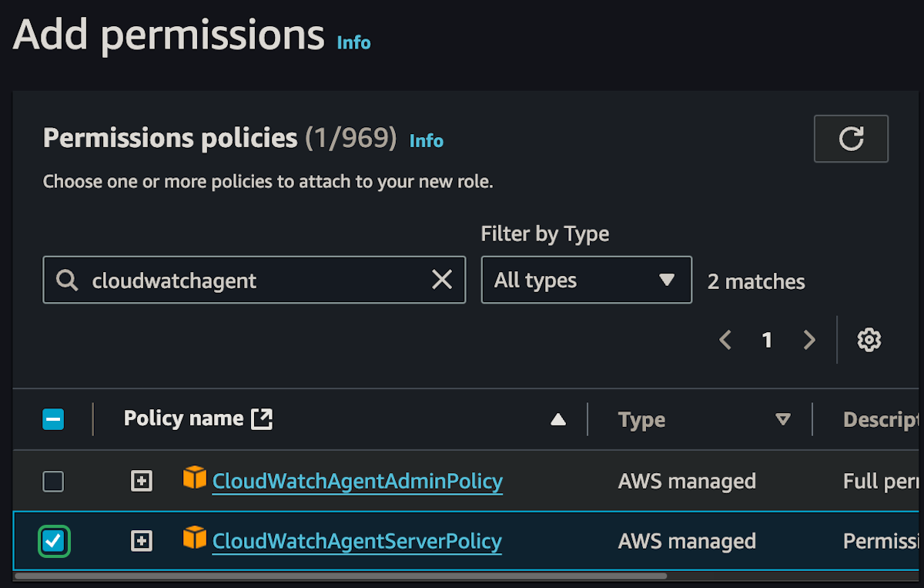Open table preferences gear icon
Viewport: 924px width, 588px height.
[x=869, y=340]
